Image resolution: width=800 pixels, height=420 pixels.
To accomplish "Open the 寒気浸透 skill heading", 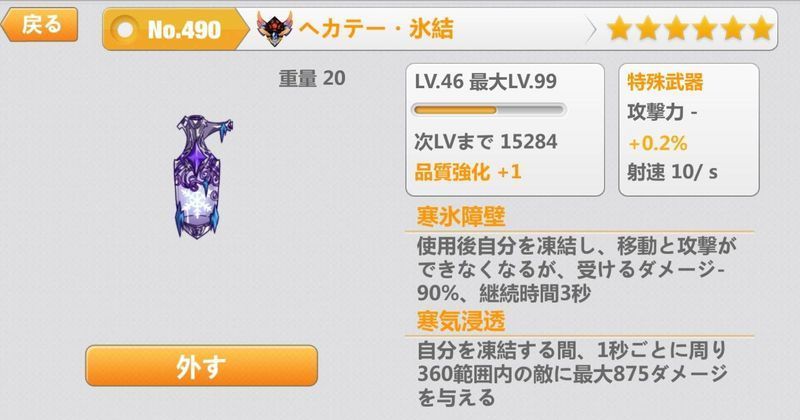I will coord(461,322).
